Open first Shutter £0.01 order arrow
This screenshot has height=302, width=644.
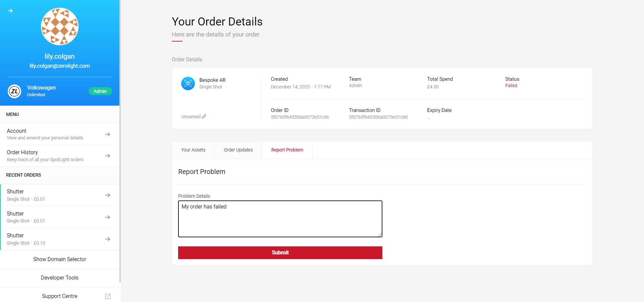tap(108, 195)
